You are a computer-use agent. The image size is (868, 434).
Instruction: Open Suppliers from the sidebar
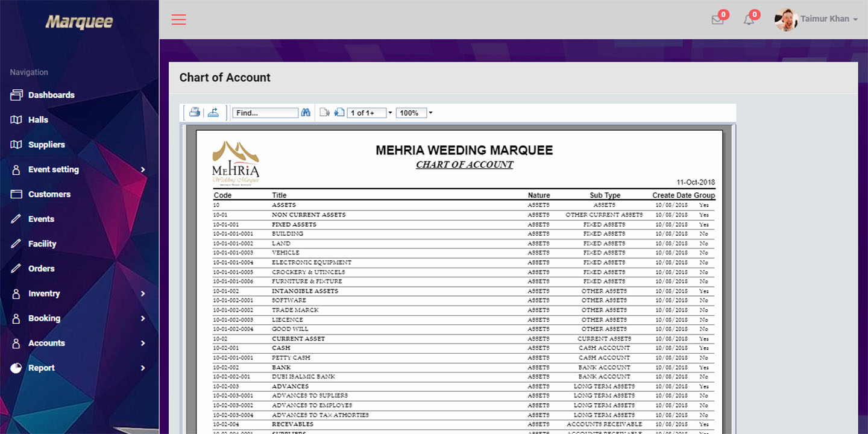(46, 145)
